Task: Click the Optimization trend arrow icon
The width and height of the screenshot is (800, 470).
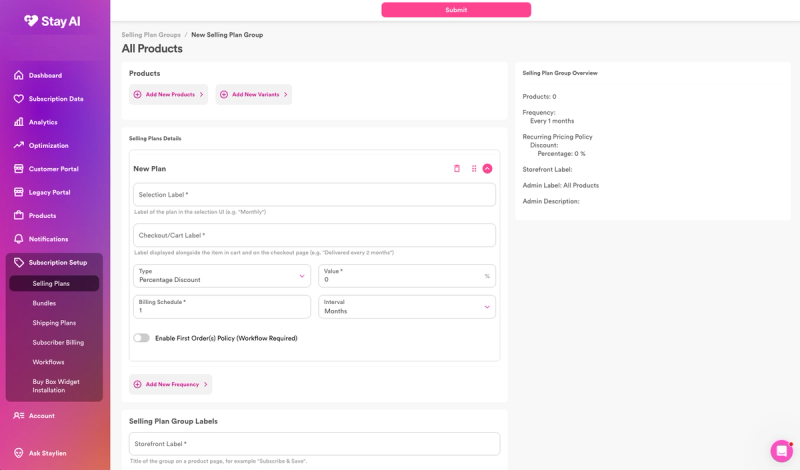Action: pos(18,145)
